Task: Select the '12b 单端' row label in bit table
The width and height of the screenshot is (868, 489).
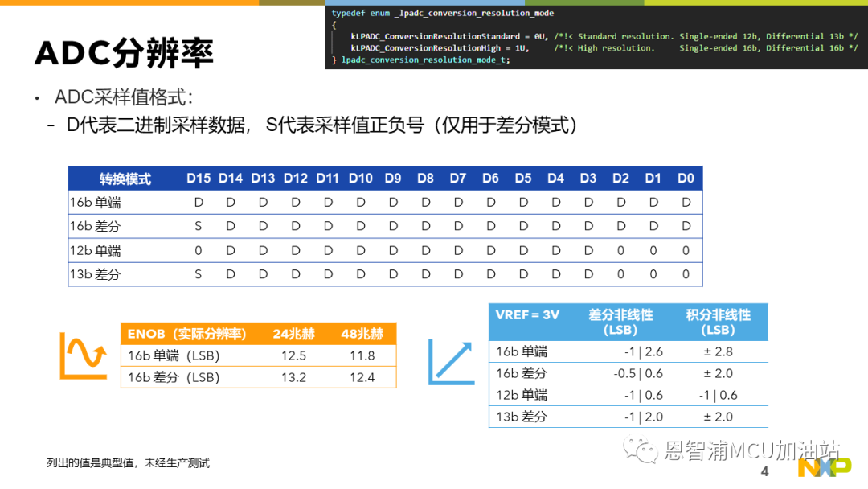Action: (x=95, y=250)
